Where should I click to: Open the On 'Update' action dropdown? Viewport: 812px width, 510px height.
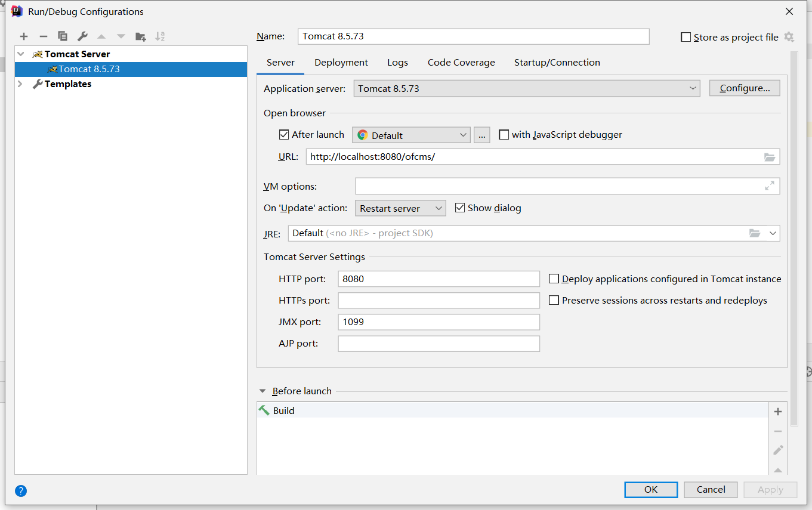point(400,208)
